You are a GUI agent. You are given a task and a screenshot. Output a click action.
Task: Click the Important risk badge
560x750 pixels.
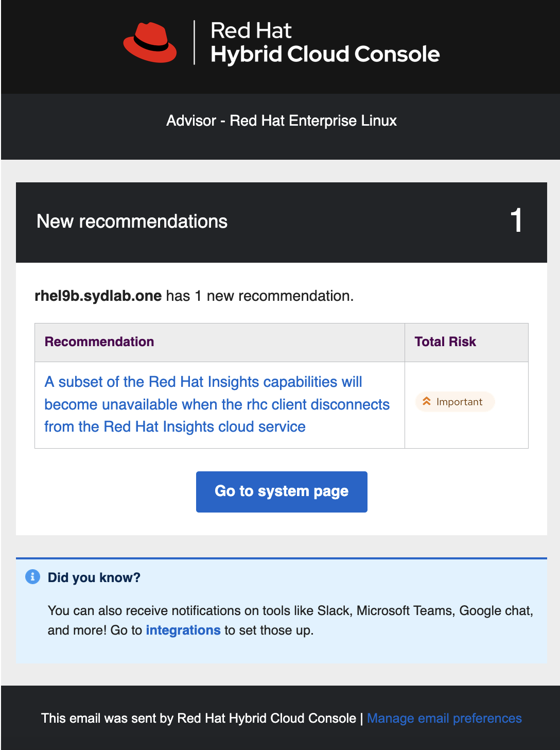click(454, 402)
